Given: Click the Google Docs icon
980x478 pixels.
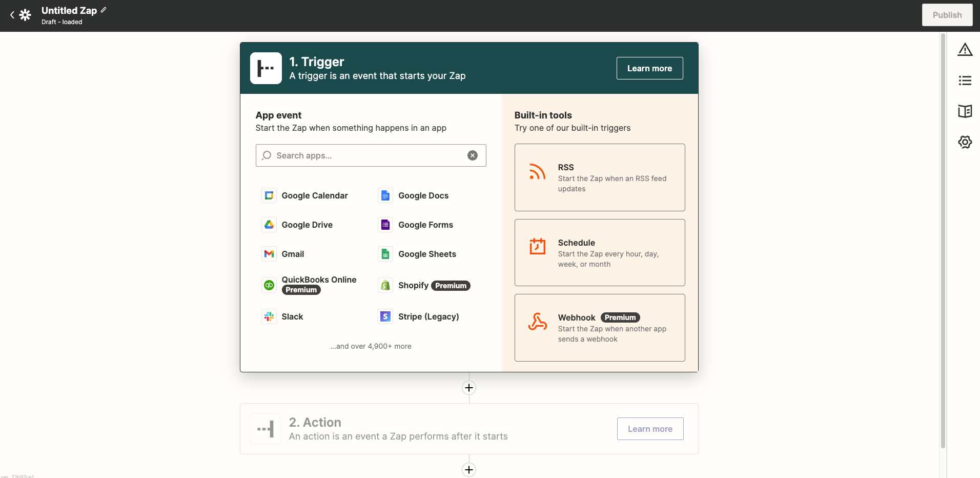Looking at the screenshot, I should coord(385,195).
